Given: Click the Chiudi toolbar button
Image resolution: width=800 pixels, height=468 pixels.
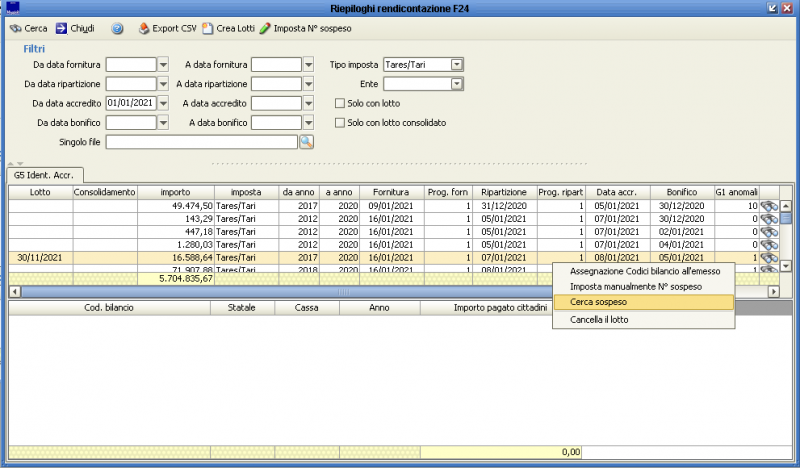Looking at the screenshot, I should (75, 29).
